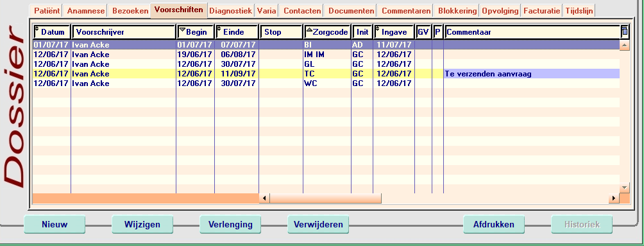644x246 pixels.
Task: Click the Einde date 06/08/17
Action: tap(238, 55)
